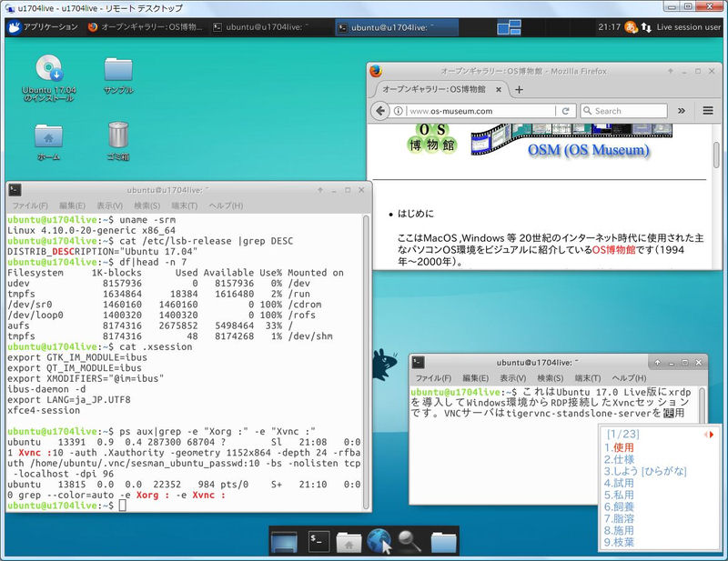Follow the red OS博物館 link

(x=613, y=250)
